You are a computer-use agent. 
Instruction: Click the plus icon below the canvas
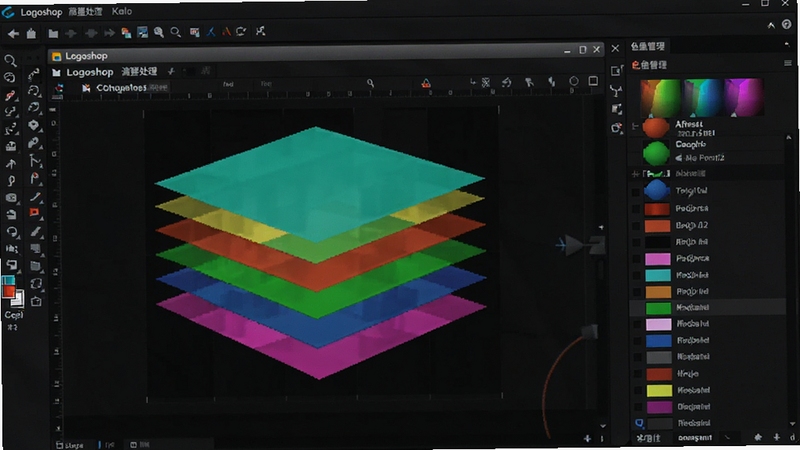[x=587, y=438]
